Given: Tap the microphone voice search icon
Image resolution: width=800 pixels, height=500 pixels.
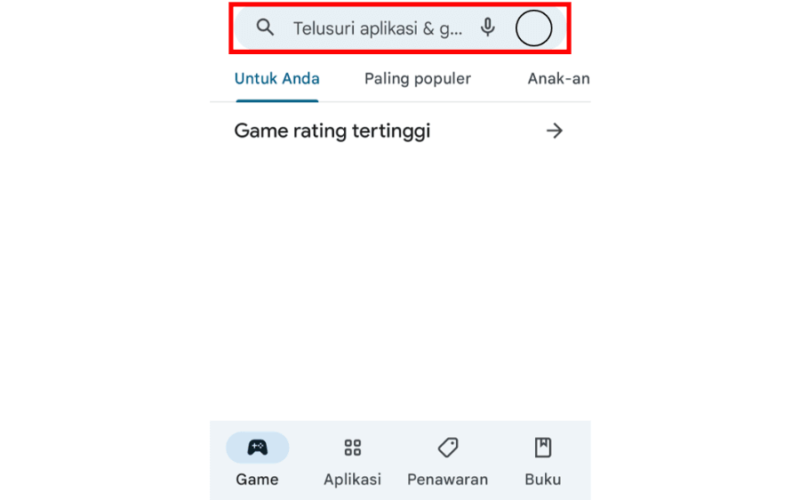Looking at the screenshot, I should pyautogui.click(x=488, y=28).
